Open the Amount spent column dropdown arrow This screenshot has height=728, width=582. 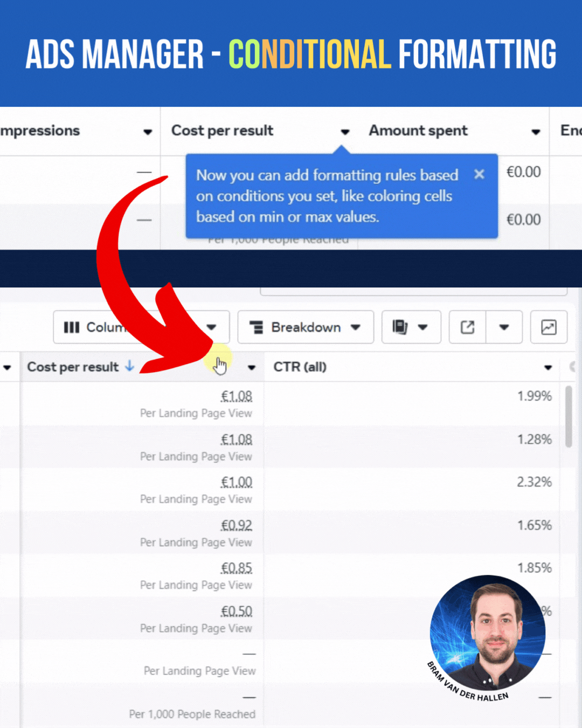tap(536, 132)
